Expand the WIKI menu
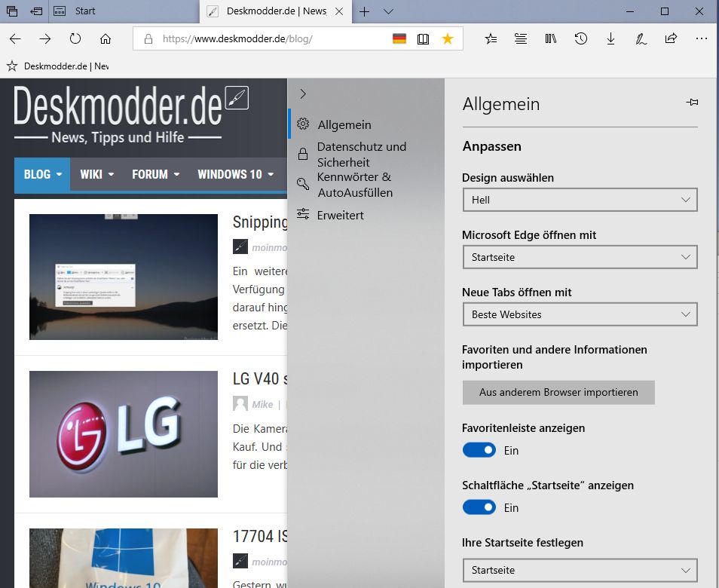Image resolution: width=719 pixels, height=588 pixels. point(96,174)
